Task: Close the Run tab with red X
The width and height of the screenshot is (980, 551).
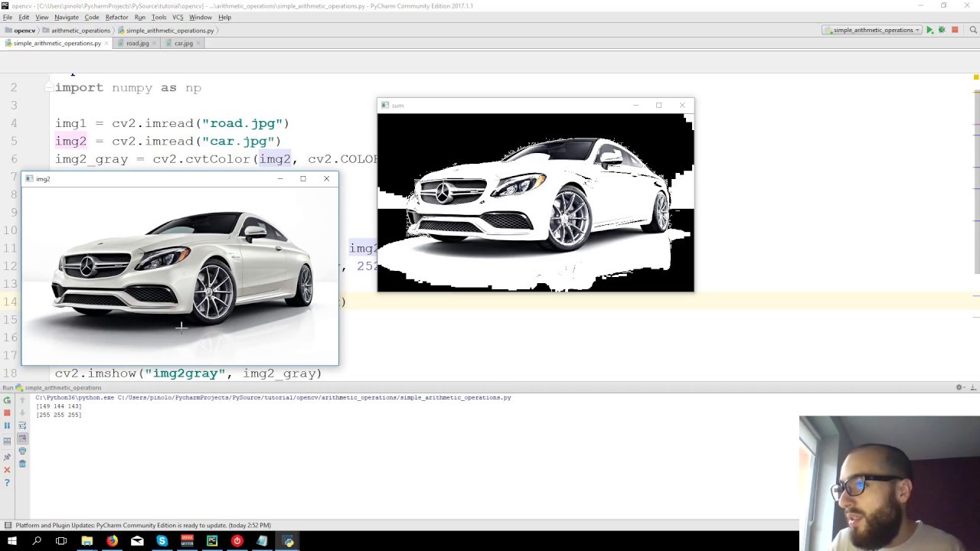Action: coord(7,470)
